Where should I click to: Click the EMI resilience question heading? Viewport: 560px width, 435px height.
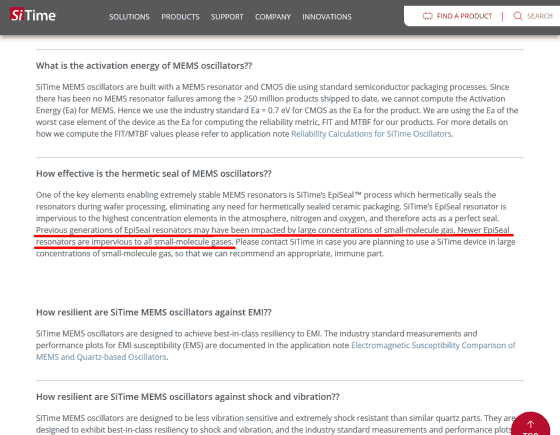154,312
